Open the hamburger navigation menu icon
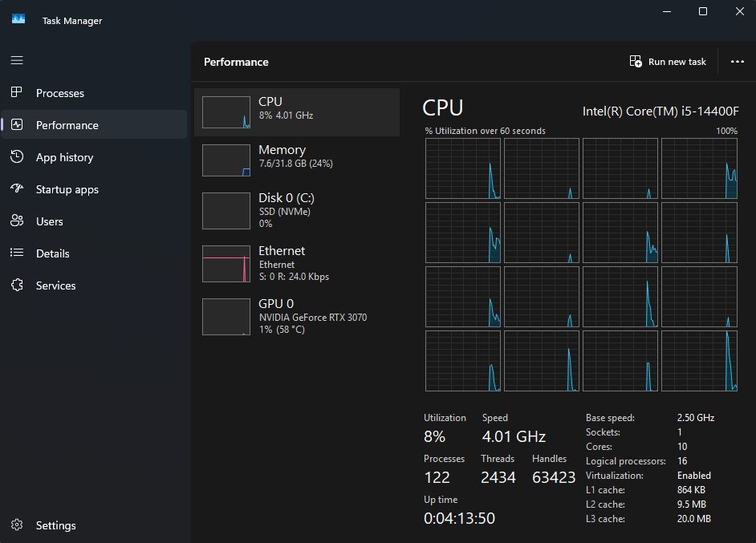 [x=17, y=60]
